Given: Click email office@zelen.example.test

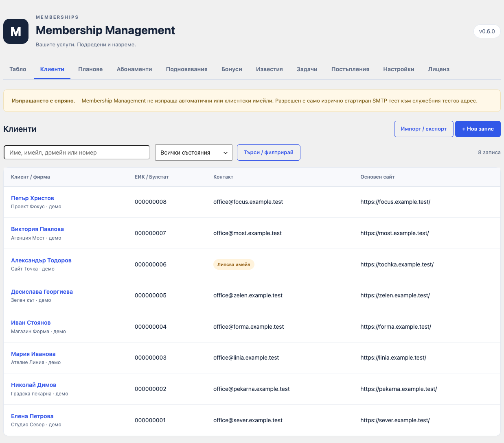Looking at the screenshot, I should click(248, 295).
